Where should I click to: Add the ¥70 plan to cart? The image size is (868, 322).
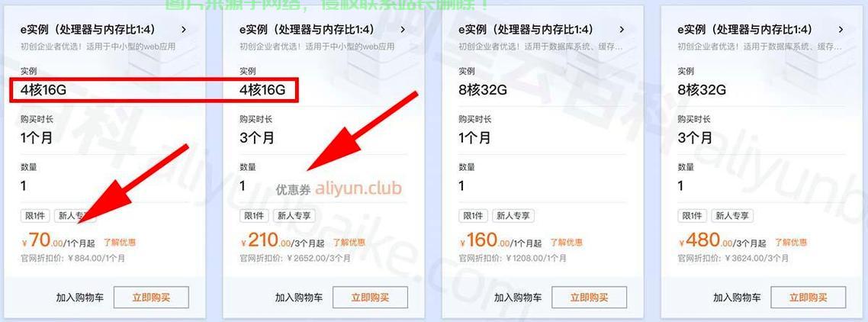[x=80, y=298]
